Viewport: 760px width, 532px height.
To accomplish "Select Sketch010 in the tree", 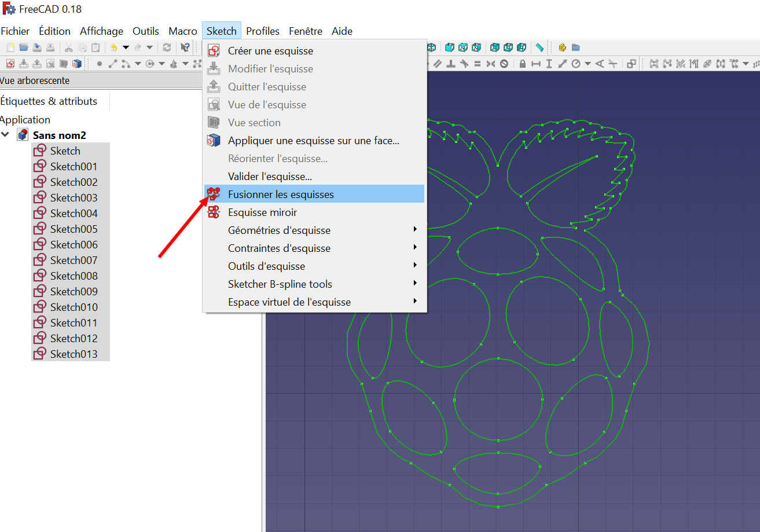I will (x=74, y=307).
